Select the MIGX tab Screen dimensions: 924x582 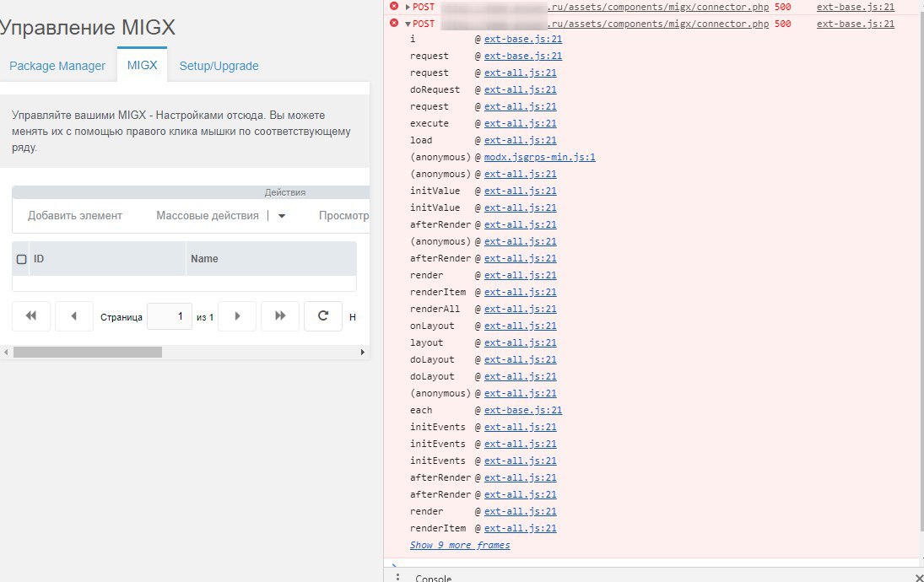[x=142, y=66]
